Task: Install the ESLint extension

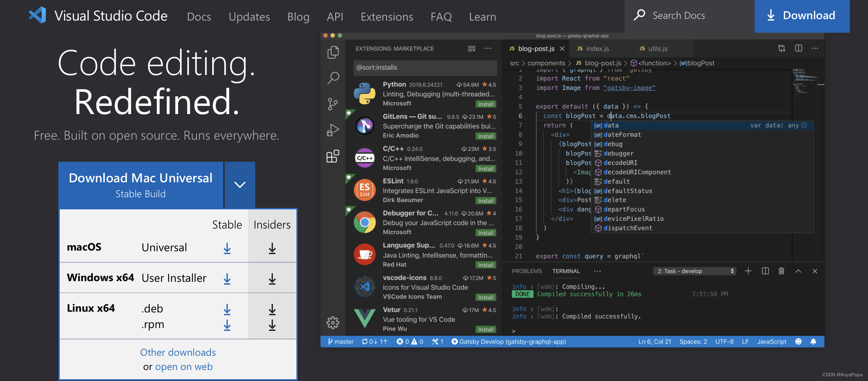Action: pyautogui.click(x=486, y=201)
